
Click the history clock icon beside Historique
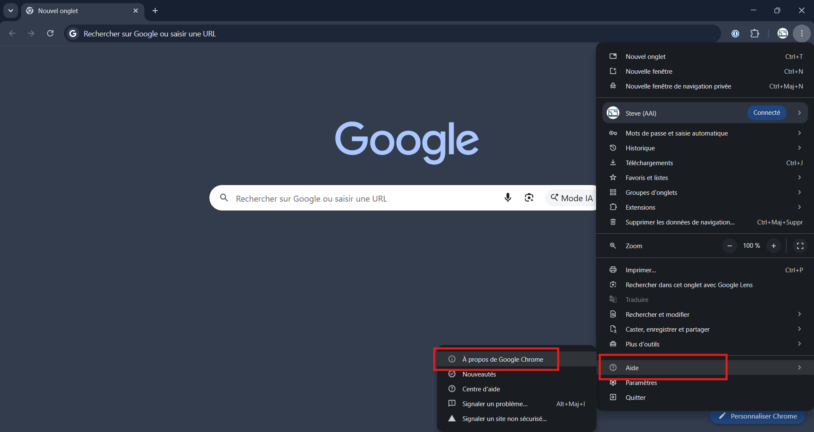613,148
